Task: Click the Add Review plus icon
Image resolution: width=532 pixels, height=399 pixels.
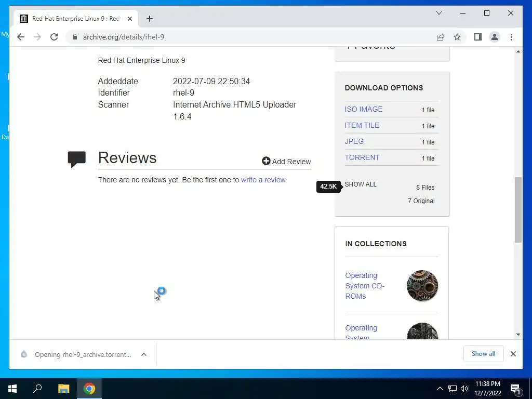Action: click(266, 161)
